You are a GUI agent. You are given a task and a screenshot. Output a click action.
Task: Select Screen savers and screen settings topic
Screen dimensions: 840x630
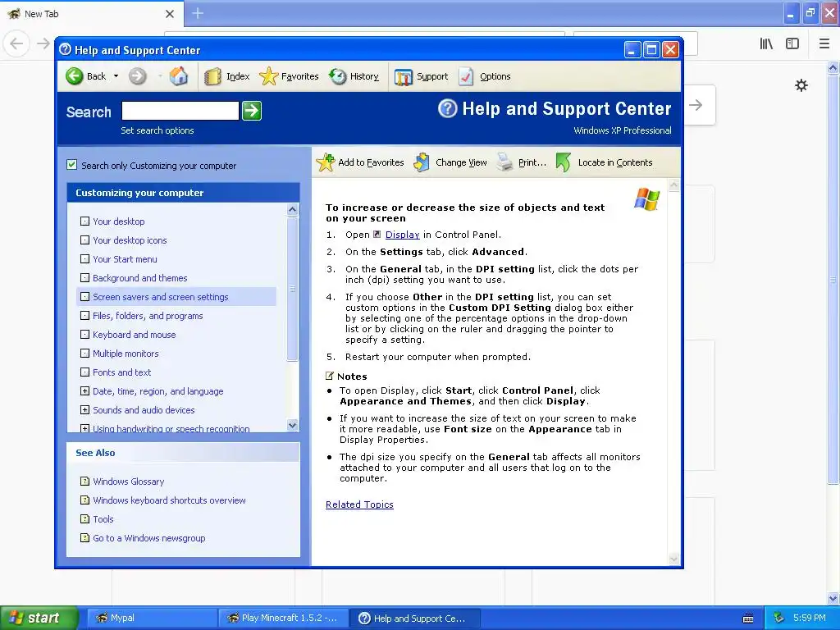pos(160,297)
